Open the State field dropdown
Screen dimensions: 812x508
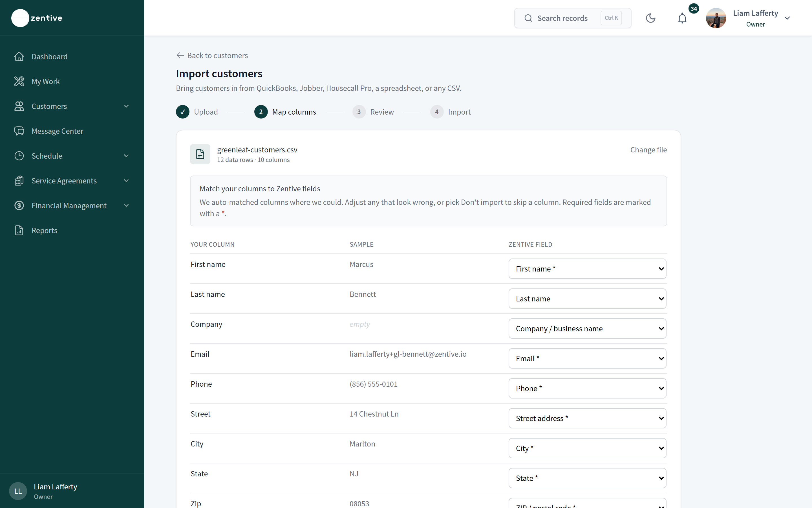(x=587, y=478)
